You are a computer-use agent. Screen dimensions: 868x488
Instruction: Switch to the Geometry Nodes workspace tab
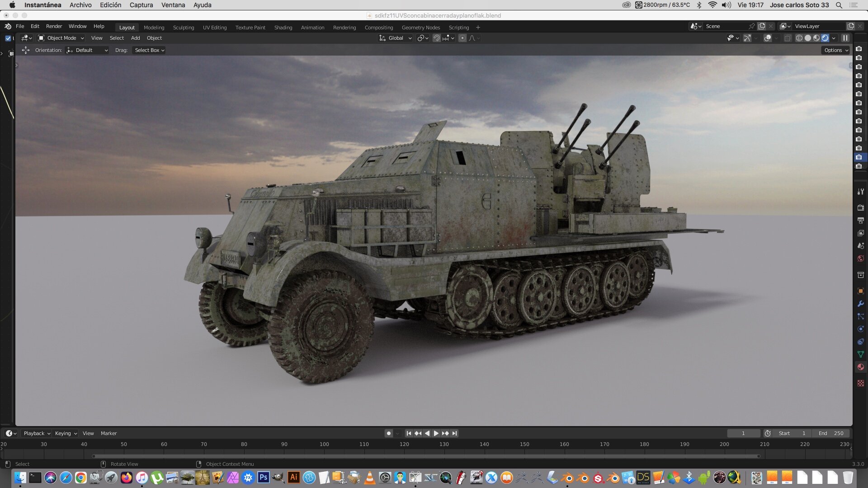tap(420, 28)
